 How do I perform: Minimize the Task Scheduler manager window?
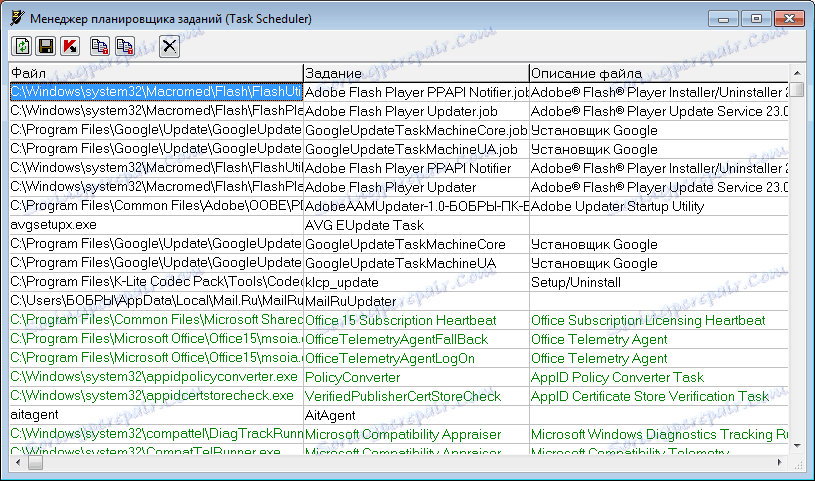coord(723,19)
